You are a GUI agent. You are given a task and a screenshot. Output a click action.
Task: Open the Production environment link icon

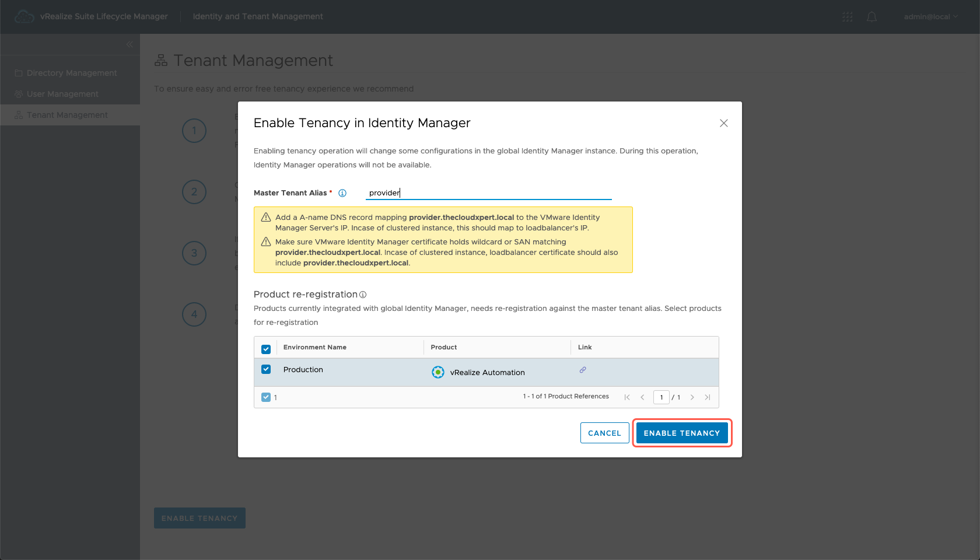click(x=582, y=370)
